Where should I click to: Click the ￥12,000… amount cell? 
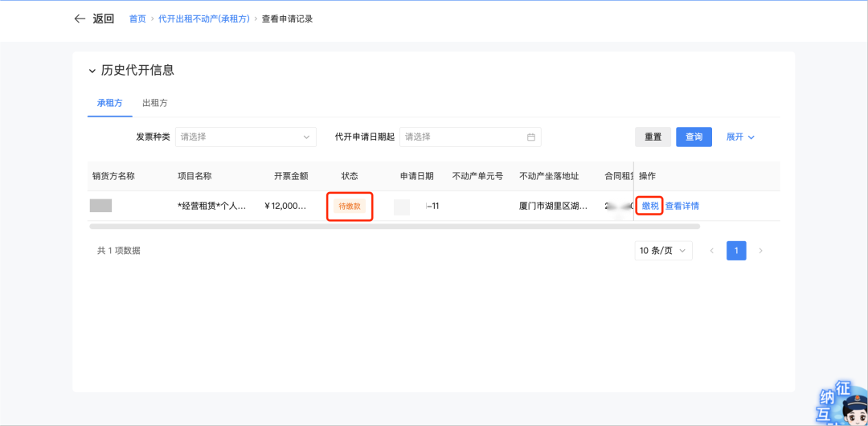[285, 206]
